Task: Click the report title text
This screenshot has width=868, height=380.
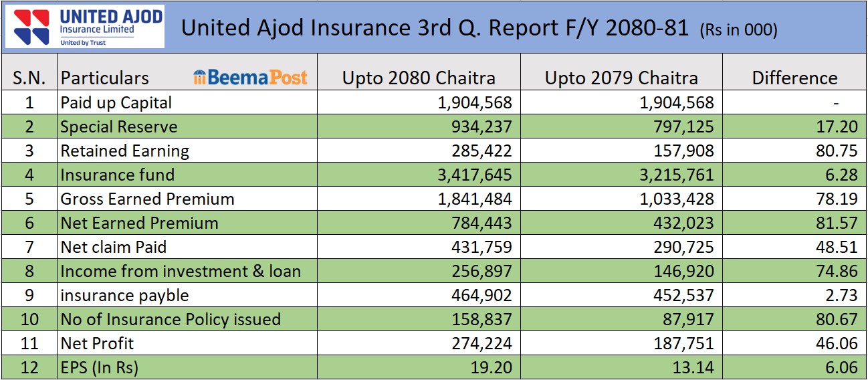Action: pyautogui.click(x=435, y=28)
